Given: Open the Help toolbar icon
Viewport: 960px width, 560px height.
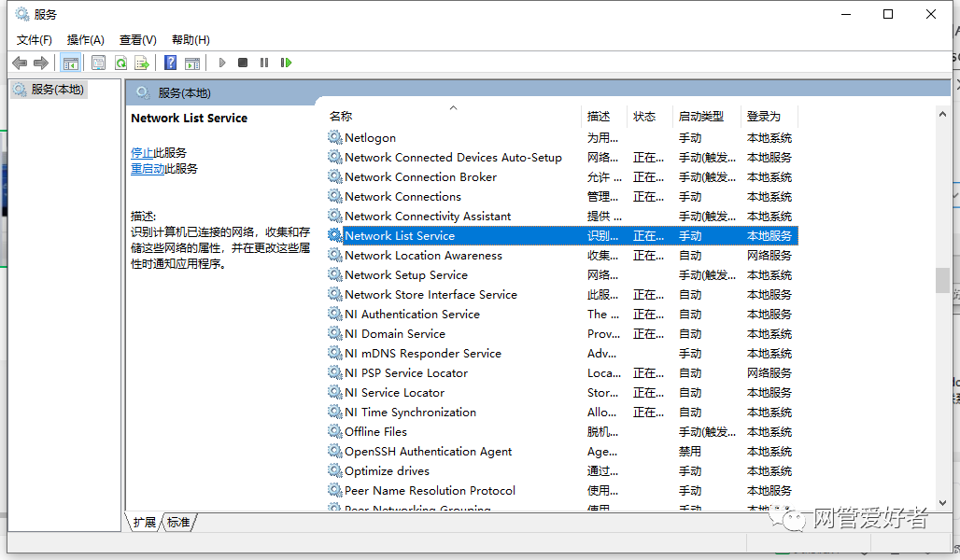Looking at the screenshot, I should click(171, 63).
